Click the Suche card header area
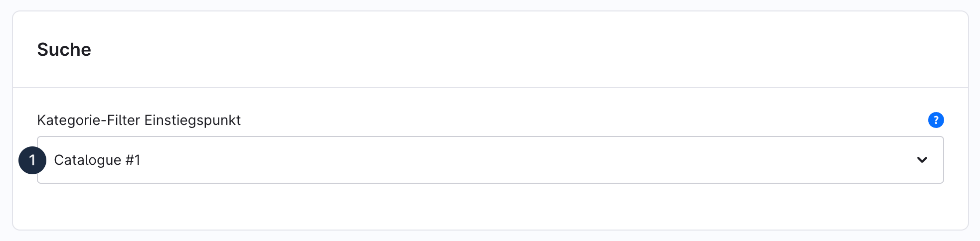Screen dimensions: 980x241 [490, 50]
